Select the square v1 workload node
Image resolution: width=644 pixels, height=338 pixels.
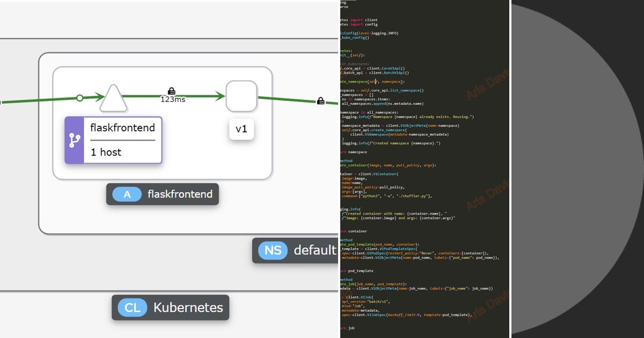241,97
